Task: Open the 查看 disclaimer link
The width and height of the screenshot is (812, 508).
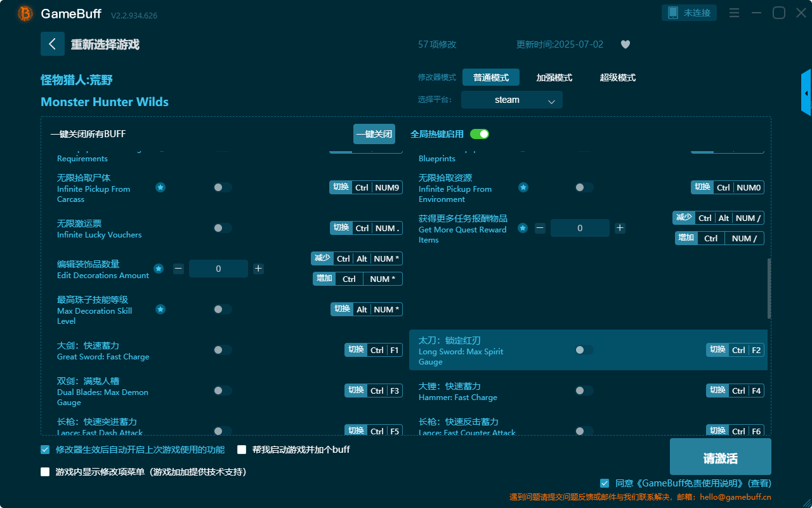Action: pos(759,483)
